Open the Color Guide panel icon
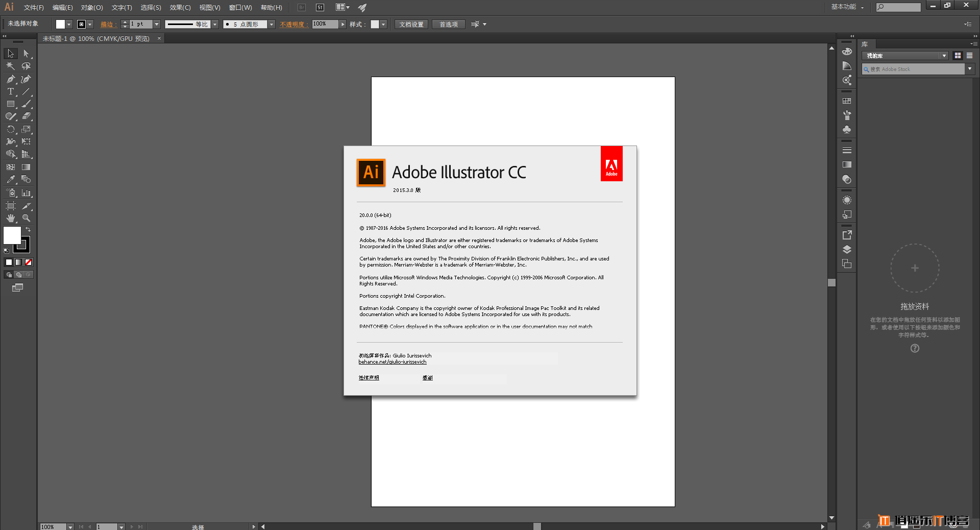 [x=847, y=66]
